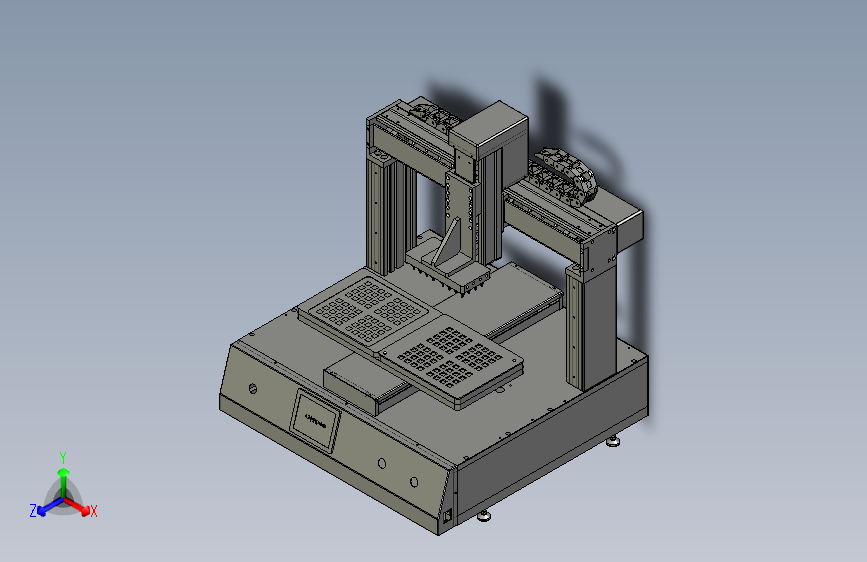The height and width of the screenshot is (562, 867).
Task: Click the red X axis of the triad
Action: pyautogui.click(x=77, y=506)
